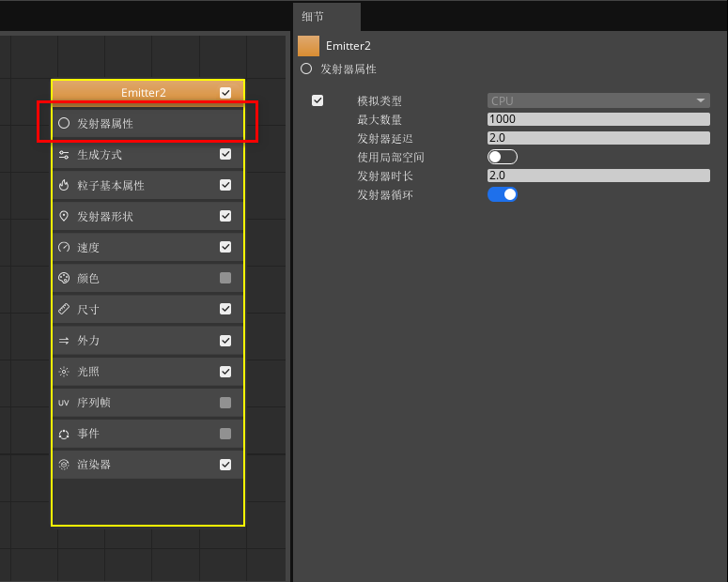Click the sun icon for 光照

tap(64, 372)
